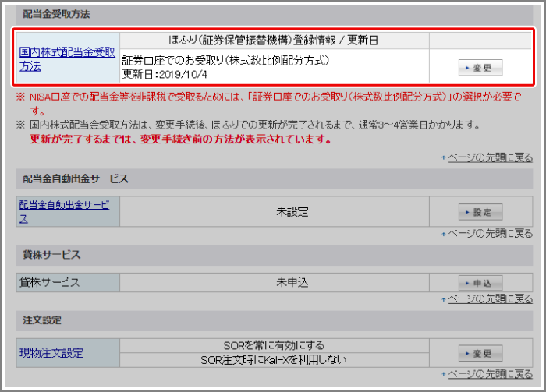
Task: Select 証券口座でのお受取り(株式数比例配分方式) cell text
Action: 225,61
